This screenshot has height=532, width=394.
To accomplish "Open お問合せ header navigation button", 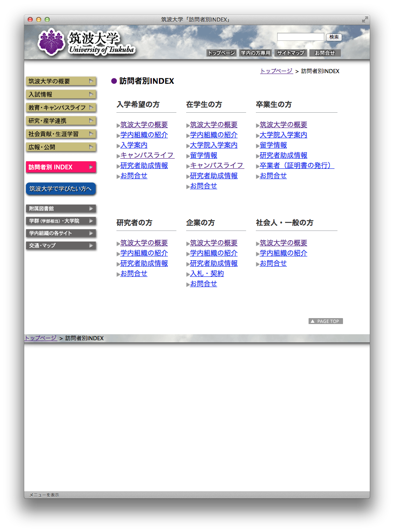I will (x=325, y=53).
